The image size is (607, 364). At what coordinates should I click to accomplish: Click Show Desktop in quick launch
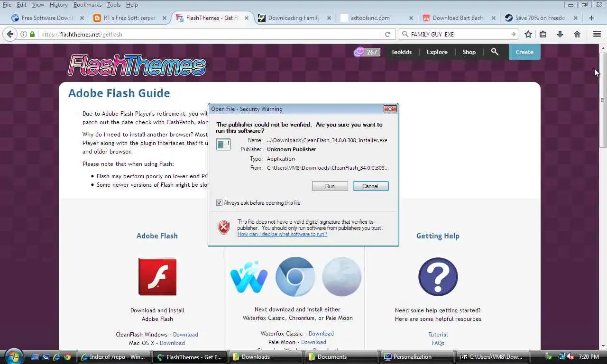(x=35, y=357)
